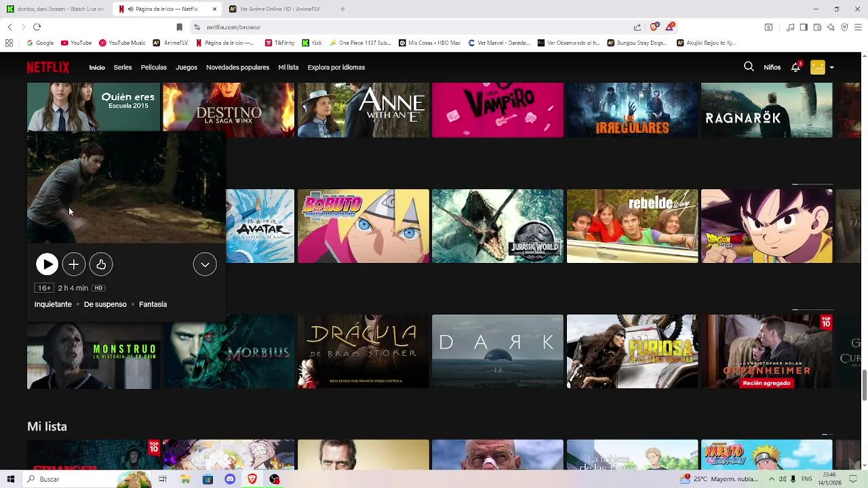Open Brave Wallet icon
The height and width of the screenshot is (488, 868).
click(817, 27)
